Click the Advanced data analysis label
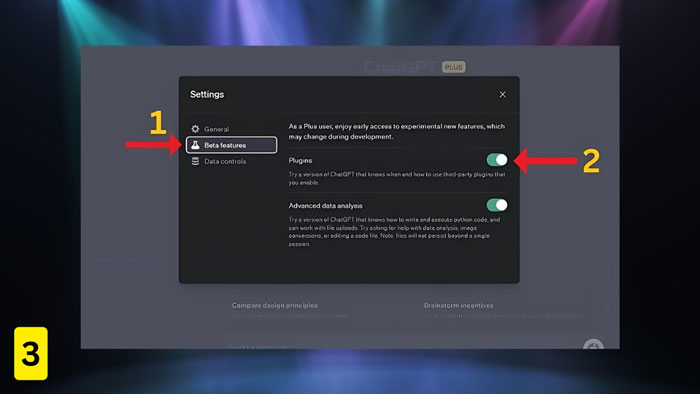The height and width of the screenshot is (394, 700). (325, 206)
